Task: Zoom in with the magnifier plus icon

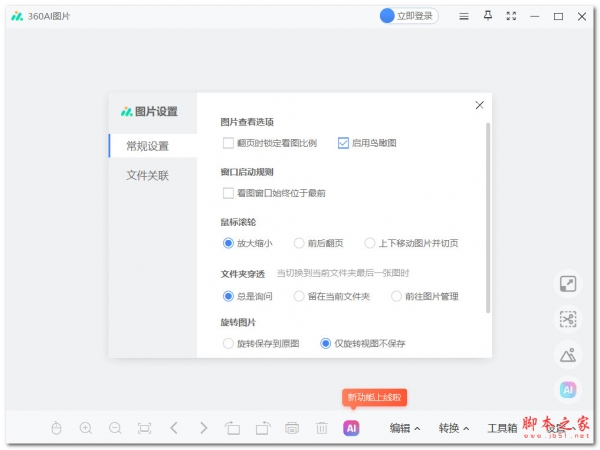Action: [x=86, y=428]
